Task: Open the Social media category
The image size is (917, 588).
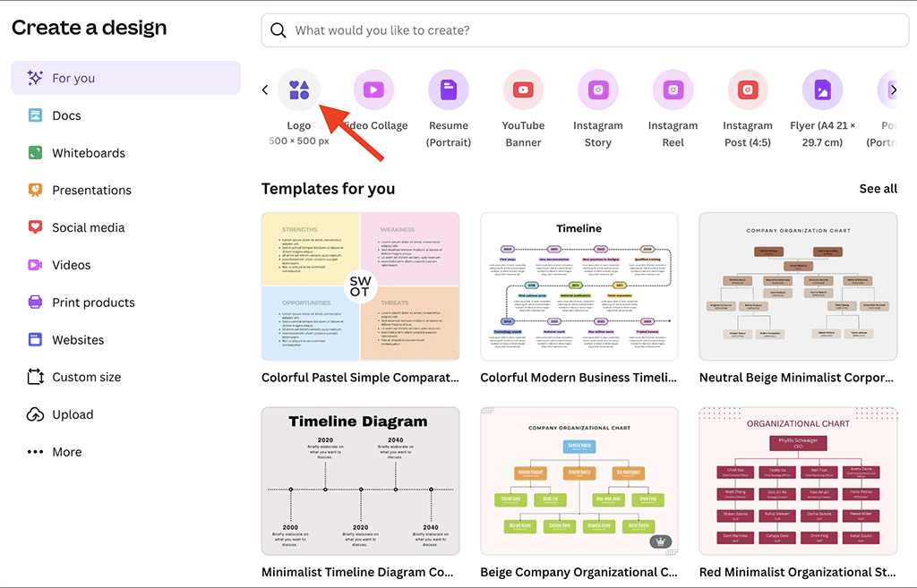Action: click(x=93, y=227)
